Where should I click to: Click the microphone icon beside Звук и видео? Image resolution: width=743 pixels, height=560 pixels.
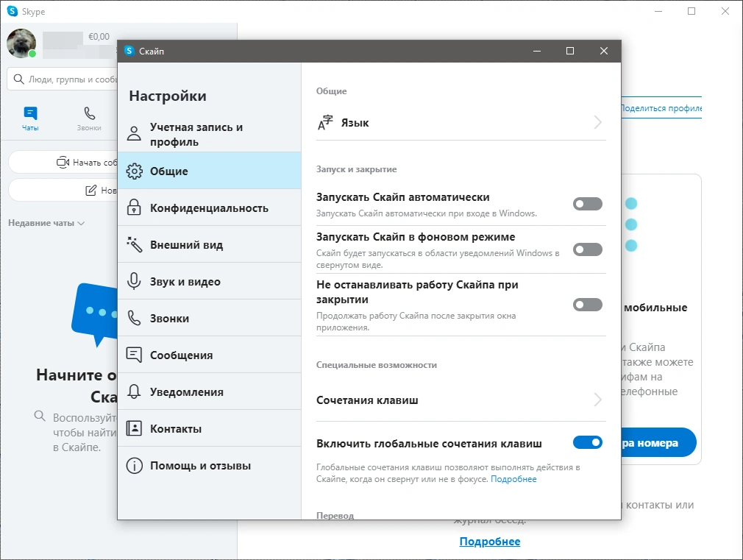134,281
